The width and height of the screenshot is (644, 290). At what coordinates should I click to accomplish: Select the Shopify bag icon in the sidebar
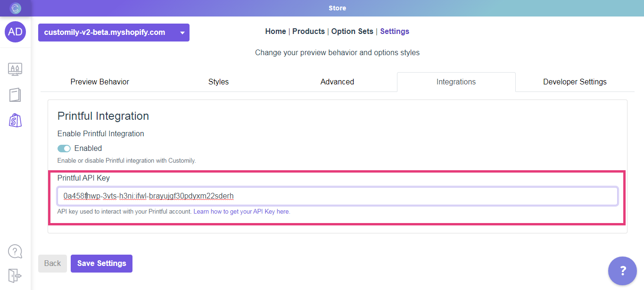click(x=15, y=121)
